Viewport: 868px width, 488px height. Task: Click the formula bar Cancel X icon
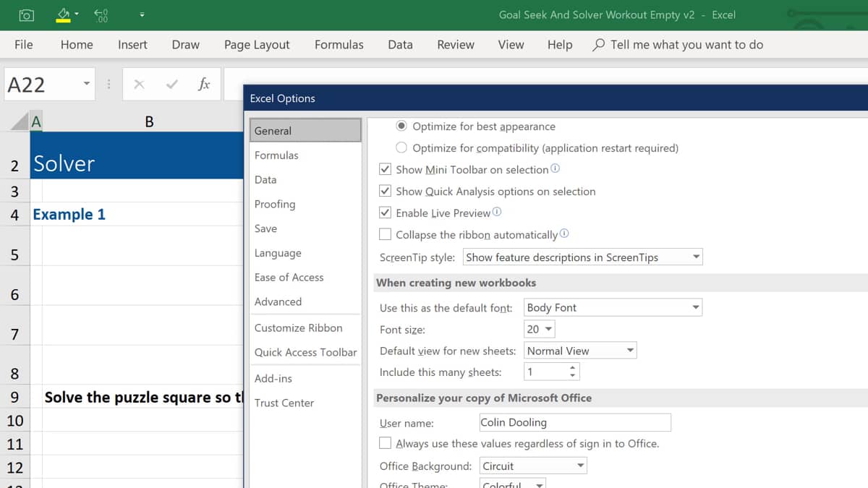click(x=139, y=85)
